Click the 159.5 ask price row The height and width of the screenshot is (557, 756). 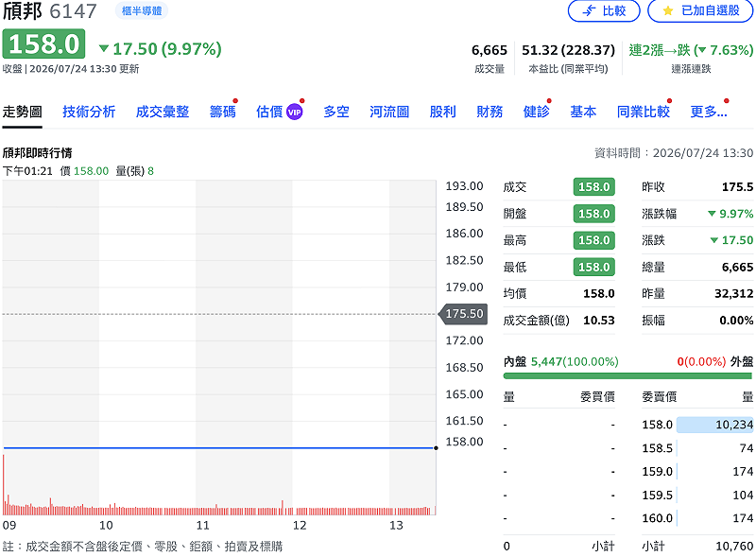click(x=697, y=496)
